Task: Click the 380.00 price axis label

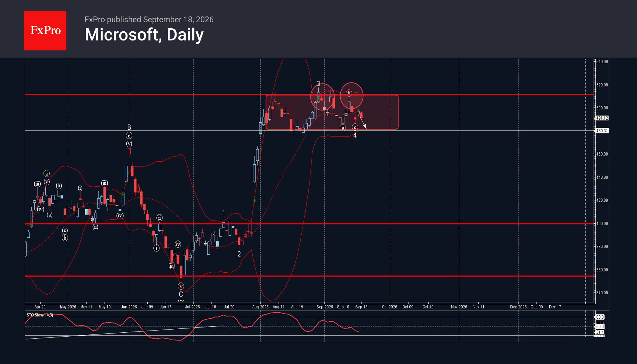Action: click(x=602, y=247)
